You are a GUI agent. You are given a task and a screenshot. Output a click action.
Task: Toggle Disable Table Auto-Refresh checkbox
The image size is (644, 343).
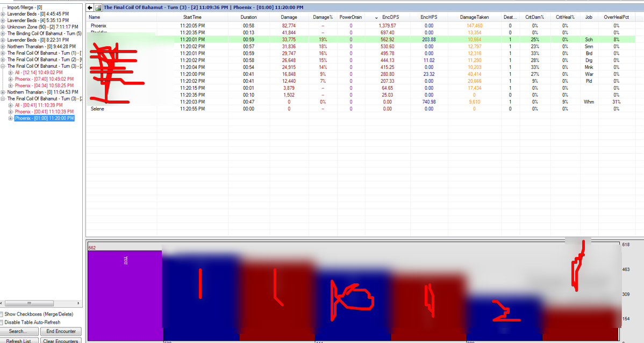click(1, 323)
